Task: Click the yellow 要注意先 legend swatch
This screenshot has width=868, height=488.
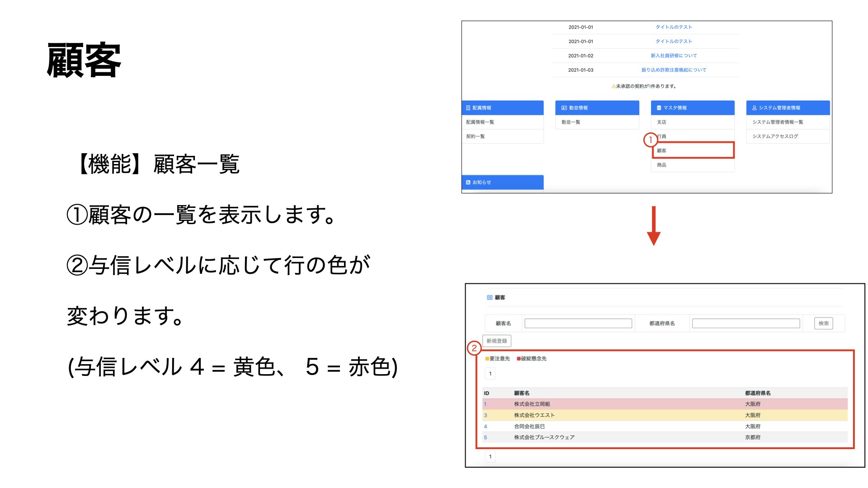Action: tap(486, 359)
